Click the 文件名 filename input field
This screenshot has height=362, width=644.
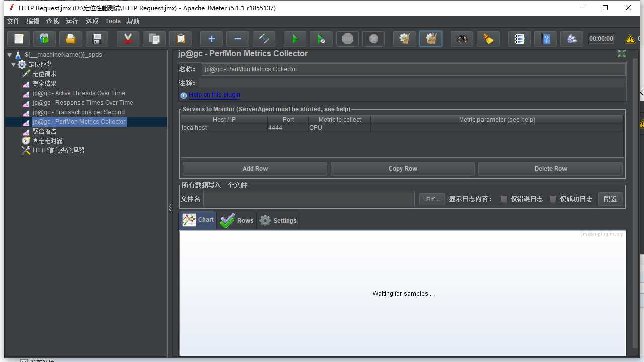pyautogui.click(x=308, y=199)
